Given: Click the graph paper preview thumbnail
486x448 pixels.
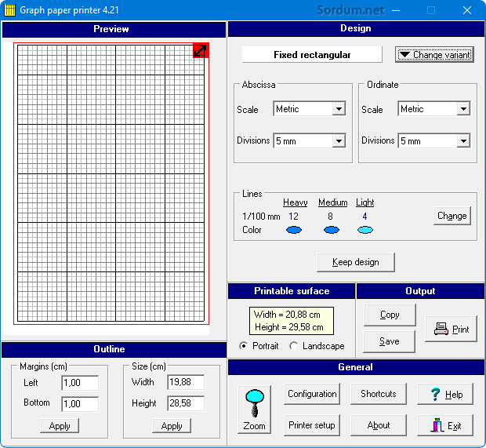Looking at the screenshot, I should click(111, 183).
